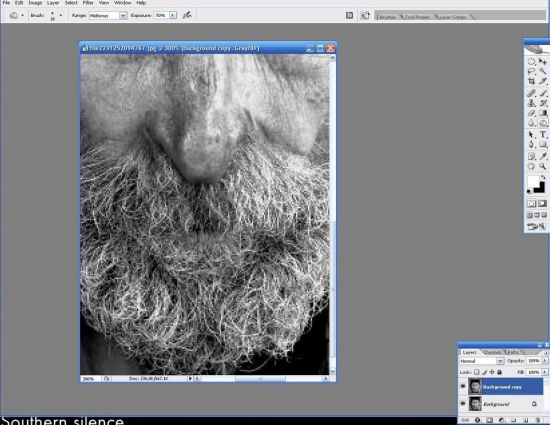Enable the airbrush option in options bar

(187, 15)
